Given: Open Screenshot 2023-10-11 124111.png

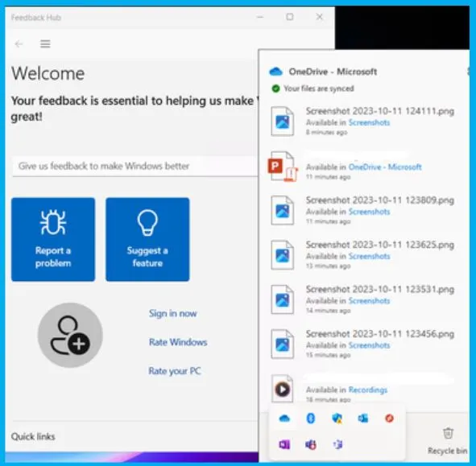Looking at the screenshot, I should pos(380,111).
